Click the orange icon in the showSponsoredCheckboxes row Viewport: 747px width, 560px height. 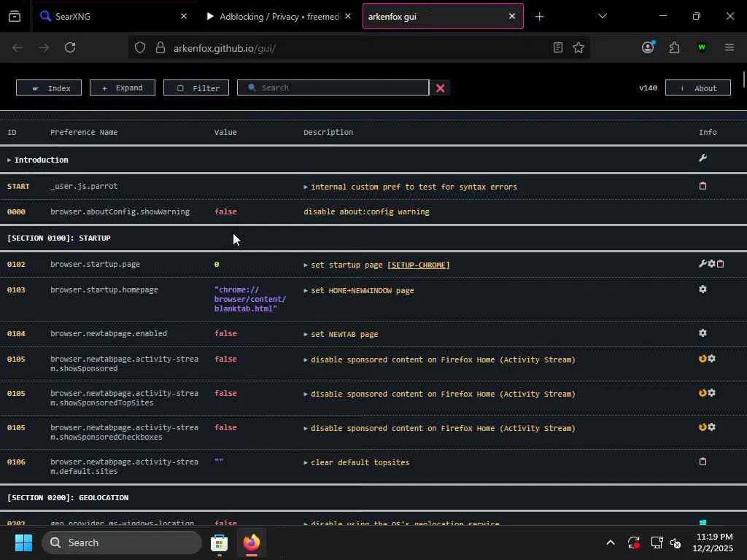tap(703, 427)
